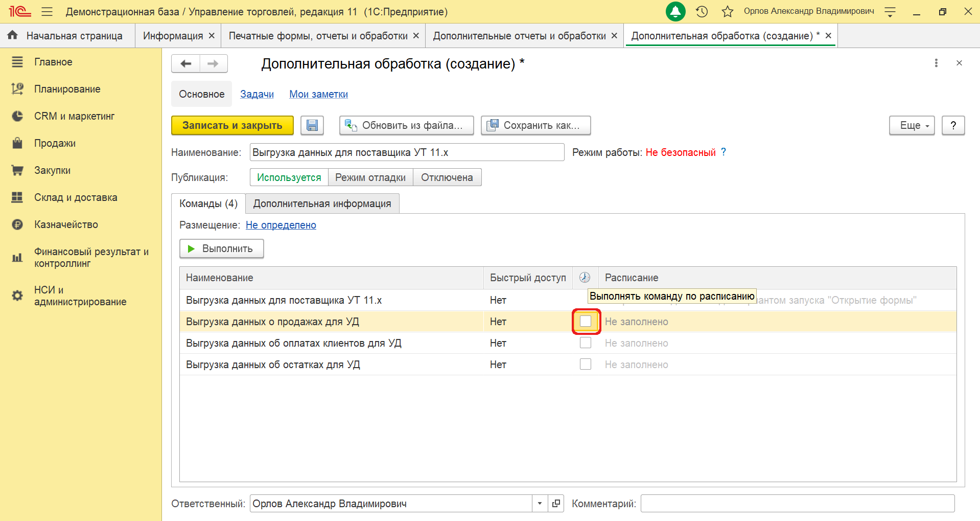Screen dimensions: 980x521
Task: Open form options three-dot menu
Action: (936, 63)
